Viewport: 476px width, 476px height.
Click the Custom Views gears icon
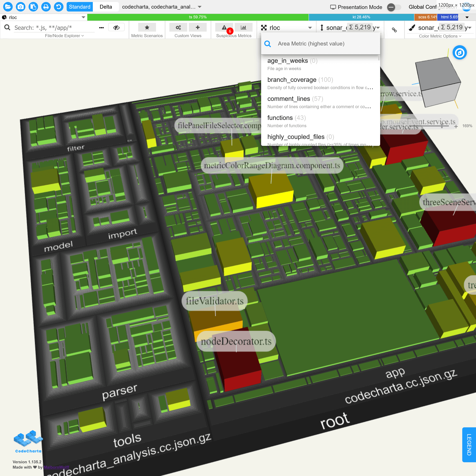click(x=178, y=28)
